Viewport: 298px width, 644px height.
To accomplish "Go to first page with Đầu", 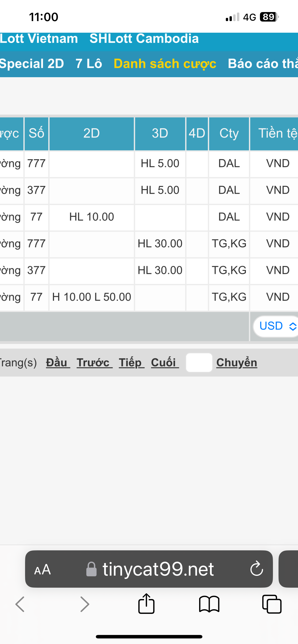I will tap(58, 363).
